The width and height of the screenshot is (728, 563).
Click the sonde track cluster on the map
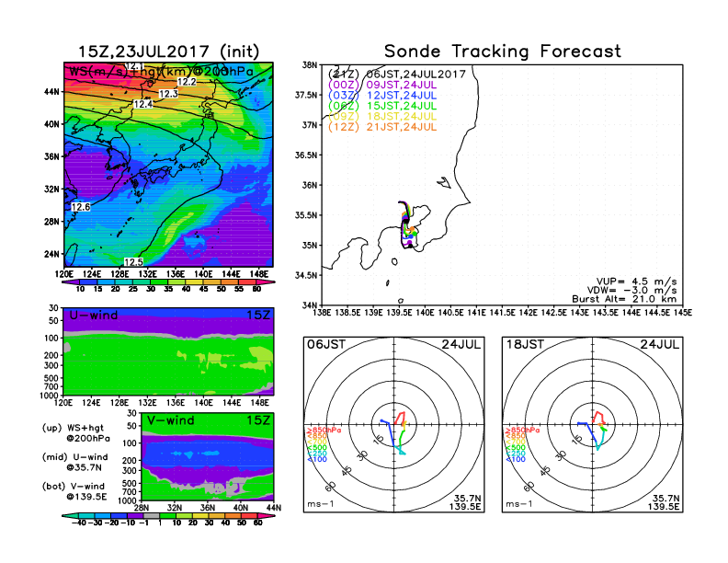[407, 224]
